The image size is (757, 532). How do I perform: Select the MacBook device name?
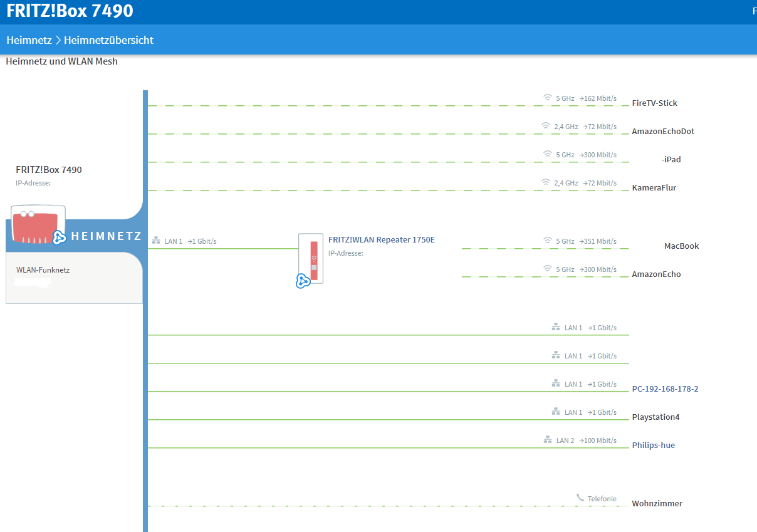coord(681,246)
